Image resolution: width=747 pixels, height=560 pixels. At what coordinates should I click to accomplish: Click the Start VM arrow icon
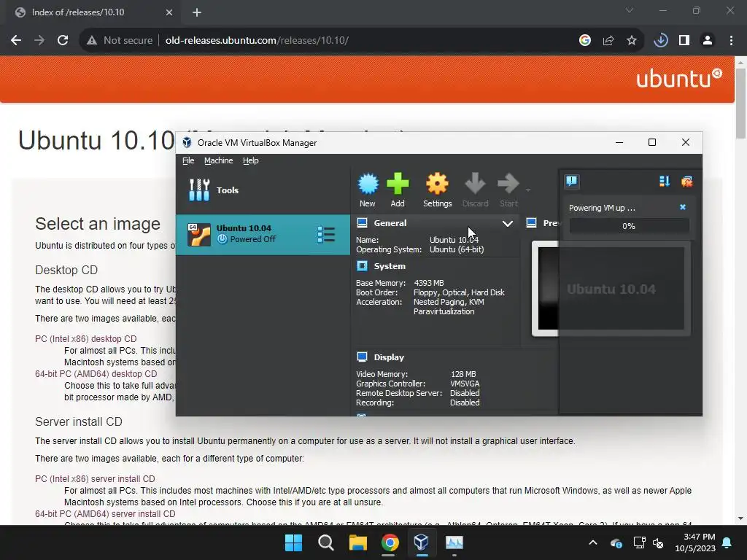point(508,184)
